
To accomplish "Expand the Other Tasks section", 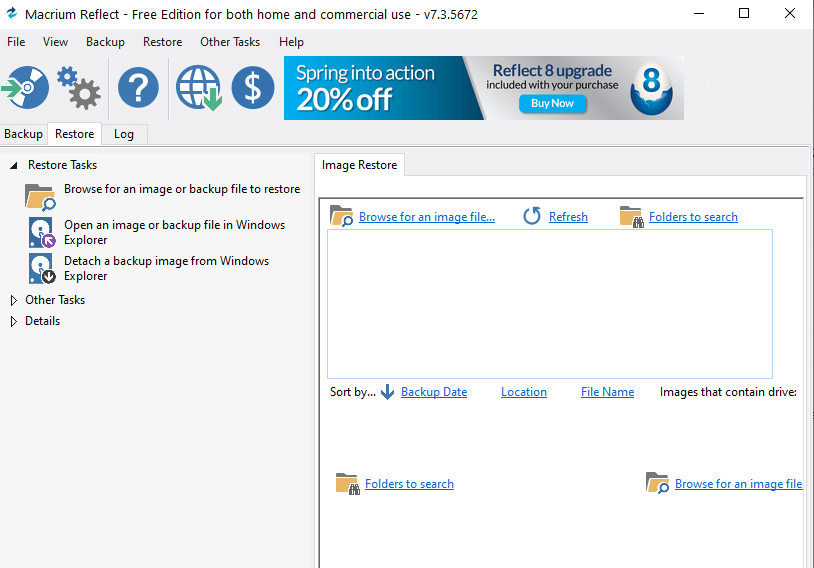I will 14,300.
